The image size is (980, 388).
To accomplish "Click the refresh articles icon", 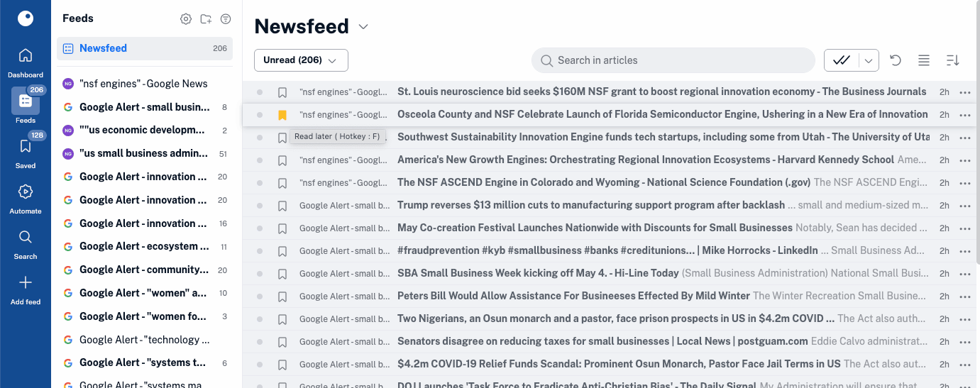I will [x=896, y=60].
